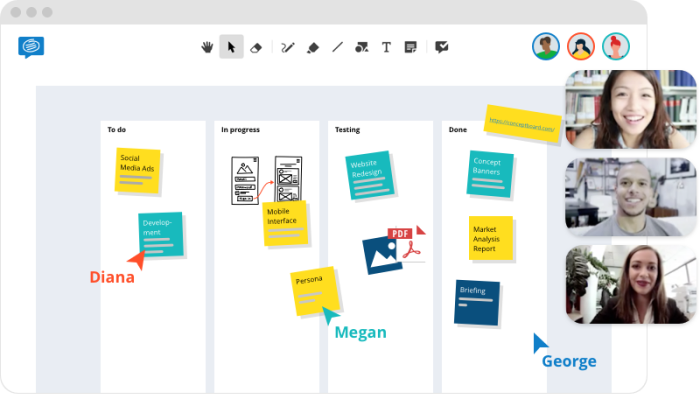The image size is (700, 394).
Task: Open the shapes tool
Action: click(x=362, y=47)
